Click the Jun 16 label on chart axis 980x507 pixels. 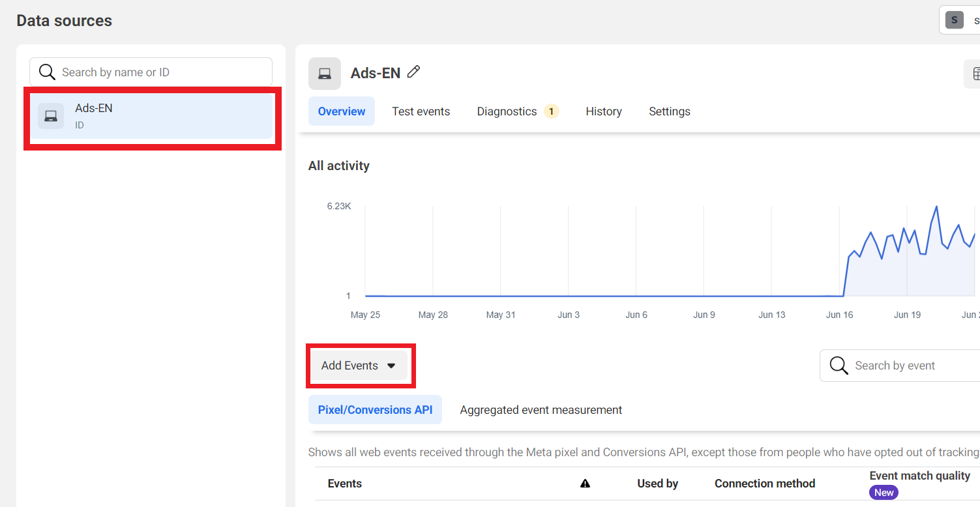(x=839, y=315)
